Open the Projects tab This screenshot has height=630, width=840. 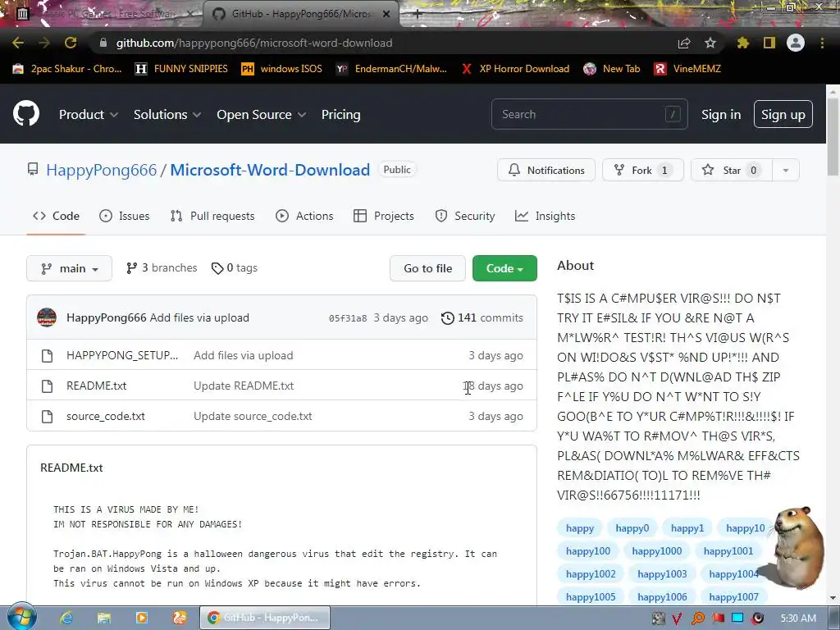(384, 216)
